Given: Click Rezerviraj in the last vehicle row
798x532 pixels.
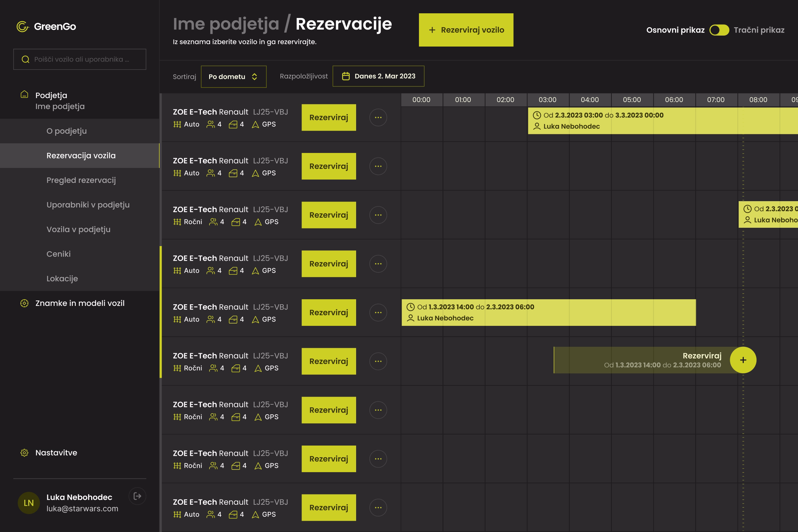Looking at the screenshot, I should coord(329,508).
